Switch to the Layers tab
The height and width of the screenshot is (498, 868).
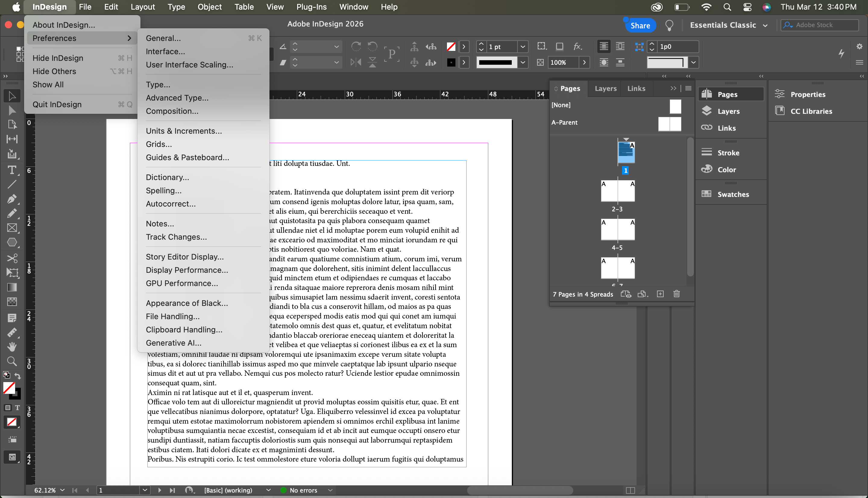click(x=605, y=88)
